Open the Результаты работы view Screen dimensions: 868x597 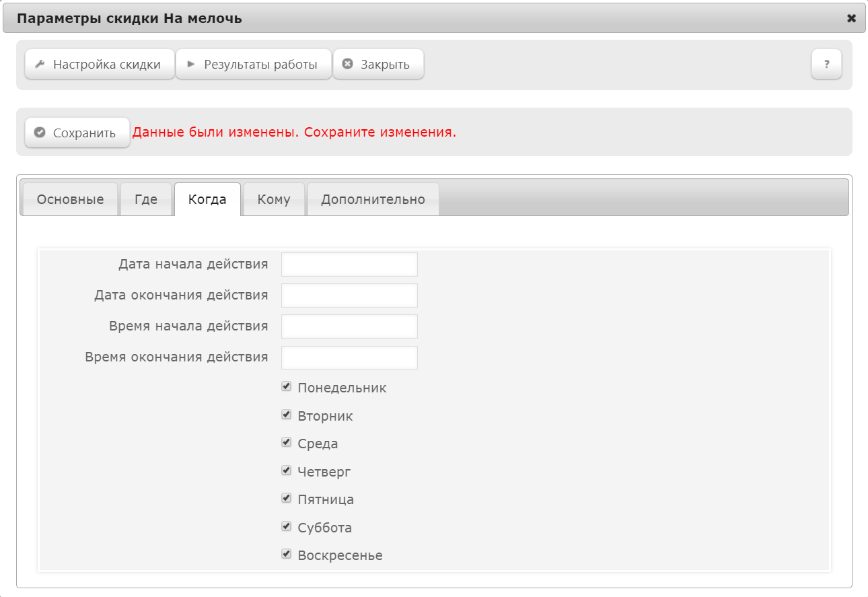(254, 65)
